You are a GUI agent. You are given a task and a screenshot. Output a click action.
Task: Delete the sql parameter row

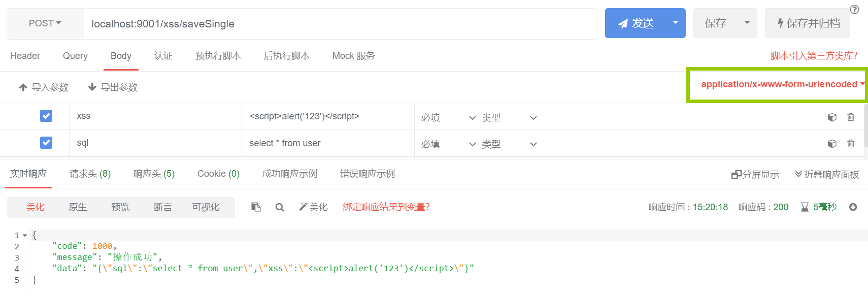point(851,144)
